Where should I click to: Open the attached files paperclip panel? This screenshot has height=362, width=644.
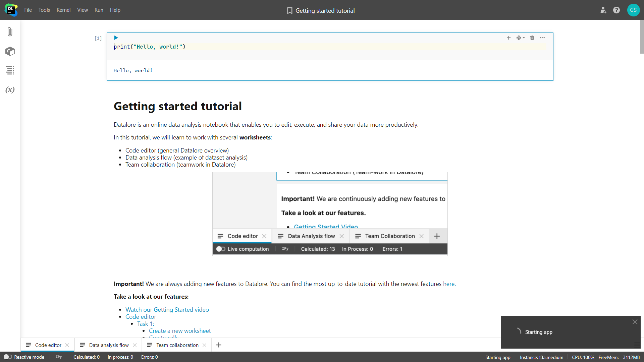[x=10, y=32]
